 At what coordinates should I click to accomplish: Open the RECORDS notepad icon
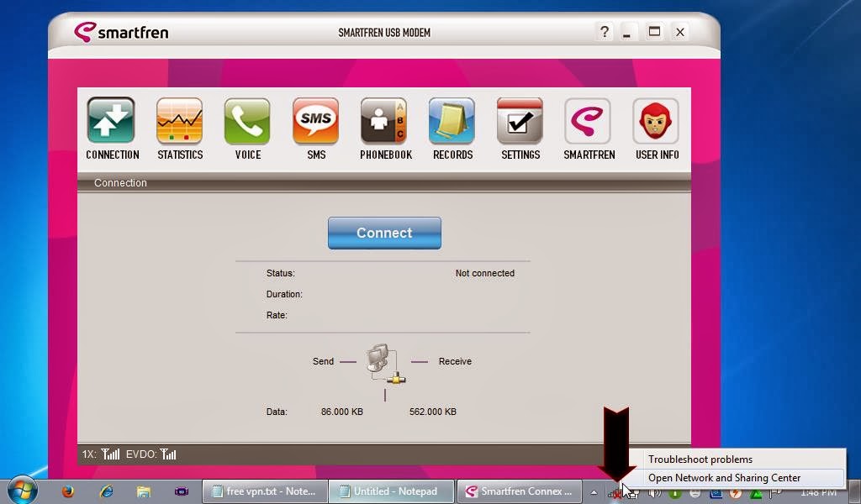tap(452, 121)
